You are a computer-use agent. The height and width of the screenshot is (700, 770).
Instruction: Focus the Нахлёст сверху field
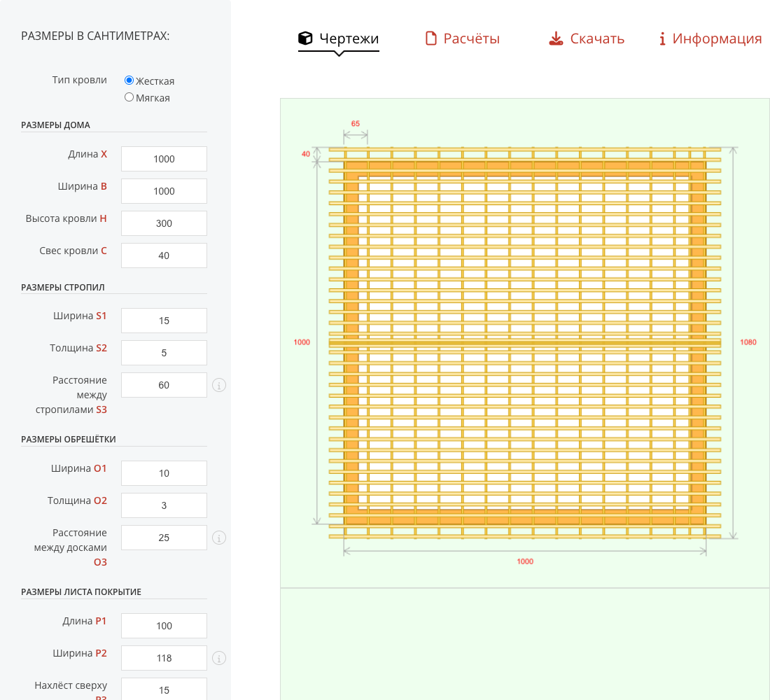click(164, 689)
